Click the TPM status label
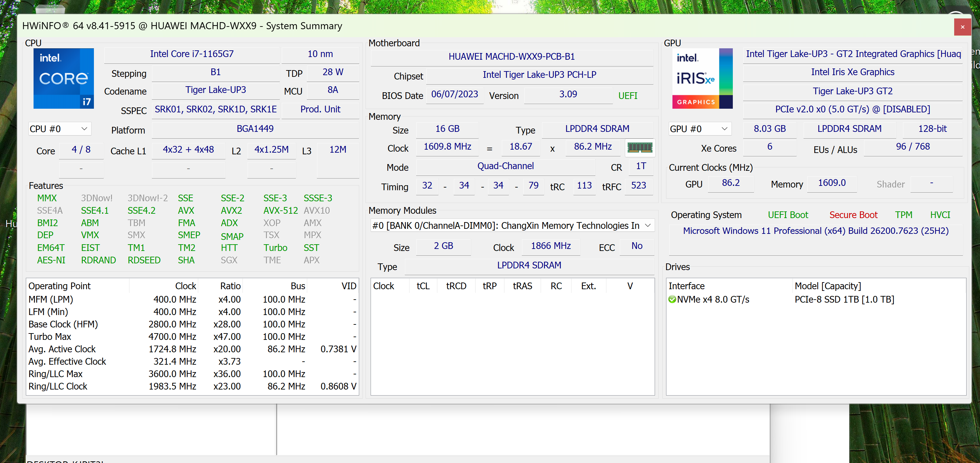 [x=904, y=215]
